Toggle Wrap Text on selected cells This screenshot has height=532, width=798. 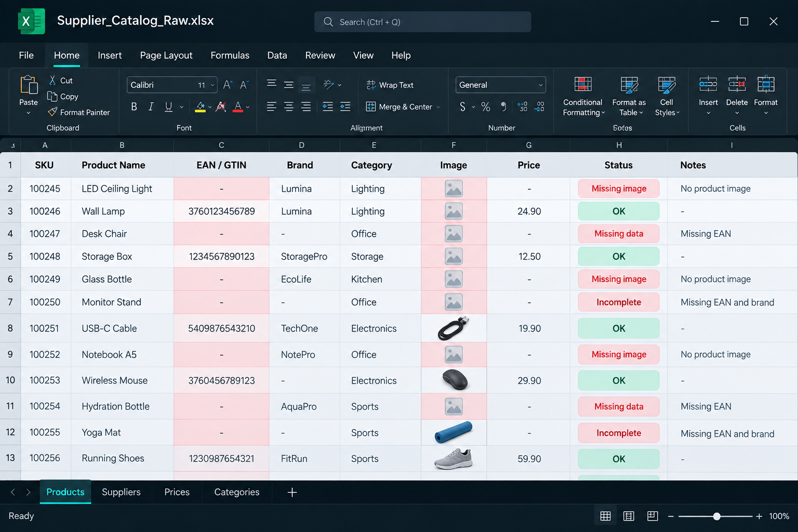pyautogui.click(x=390, y=85)
